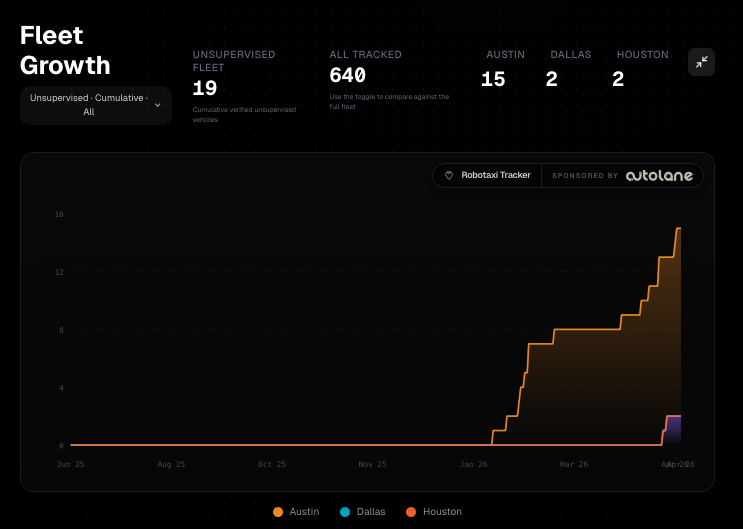743x529 pixels.
Task: Toggle the Houston legend series
Action: tap(434, 512)
